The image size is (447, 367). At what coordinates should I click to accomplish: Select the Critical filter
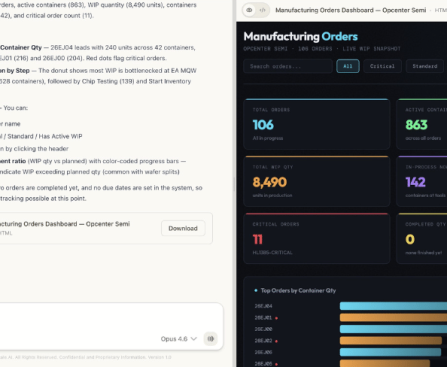382,66
